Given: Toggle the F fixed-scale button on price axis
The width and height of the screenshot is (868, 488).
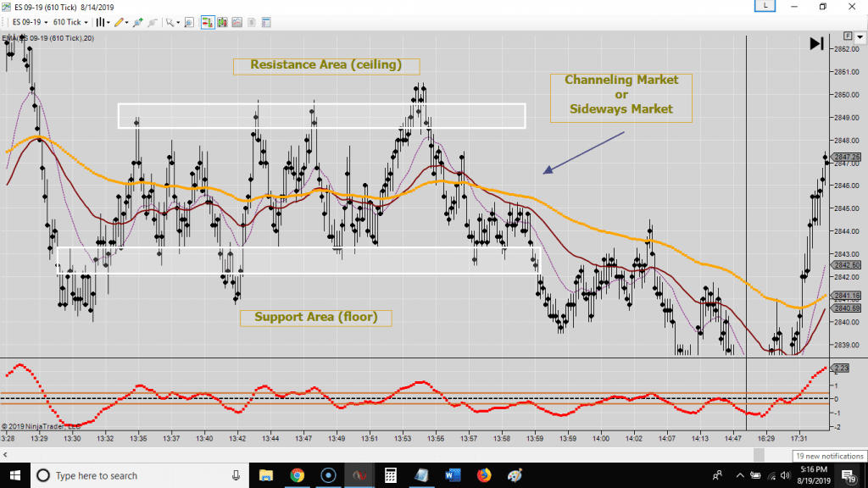Looking at the screenshot, I should pos(848,36).
